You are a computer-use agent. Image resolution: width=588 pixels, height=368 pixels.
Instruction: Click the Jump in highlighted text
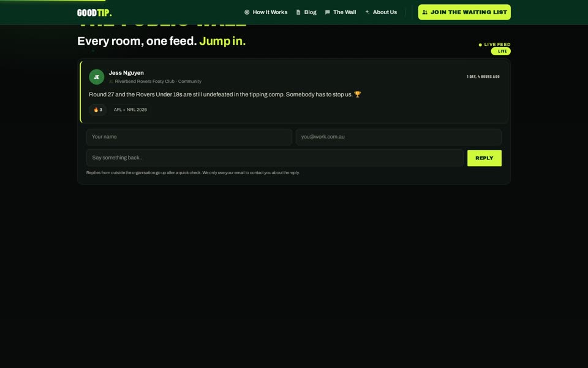click(222, 41)
